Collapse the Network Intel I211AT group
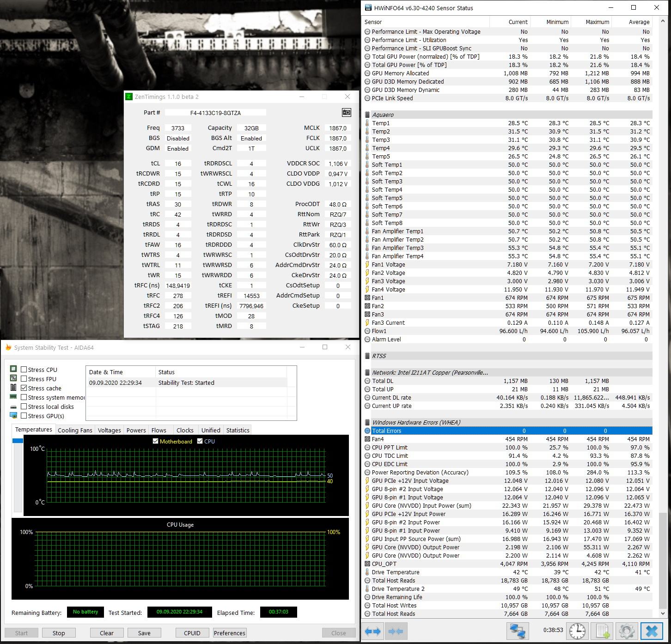Viewport: 671px width, 644px height. point(367,373)
